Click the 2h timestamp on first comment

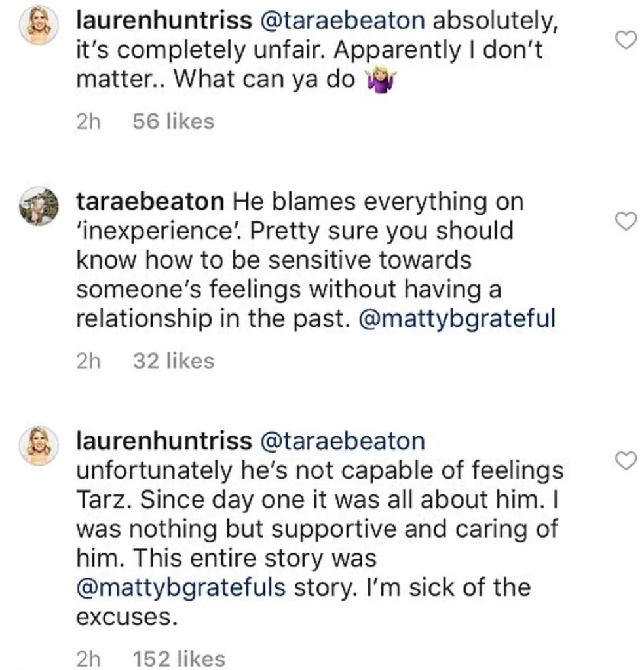(x=88, y=121)
